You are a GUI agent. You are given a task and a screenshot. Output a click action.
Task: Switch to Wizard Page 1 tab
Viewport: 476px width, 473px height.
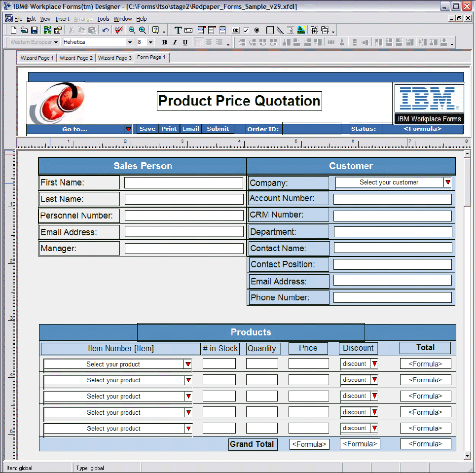[37, 58]
